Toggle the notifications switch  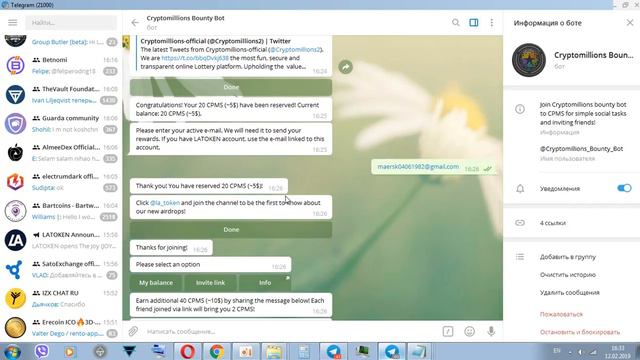click(x=624, y=188)
